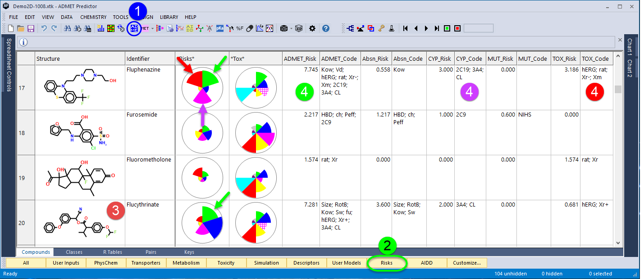Image resolution: width=644 pixels, height=279 pixels.
Task: Click the green square toolbar button
Action: 447,28
